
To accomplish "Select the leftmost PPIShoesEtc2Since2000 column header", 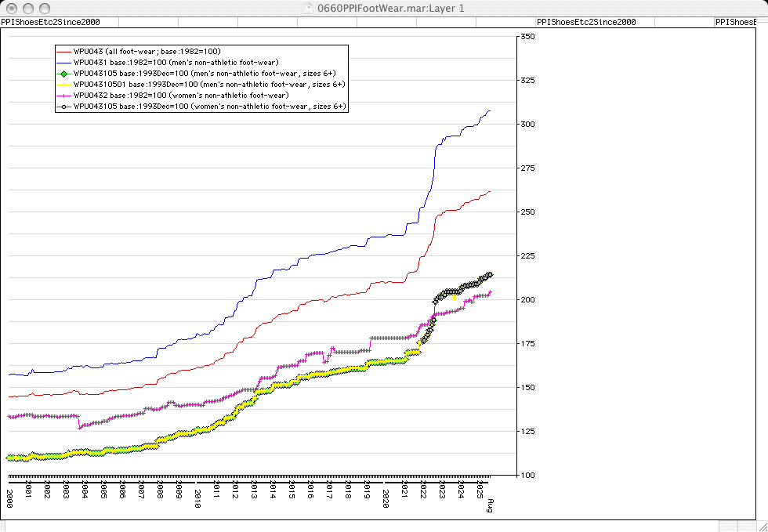I will (x=50, y=22).
